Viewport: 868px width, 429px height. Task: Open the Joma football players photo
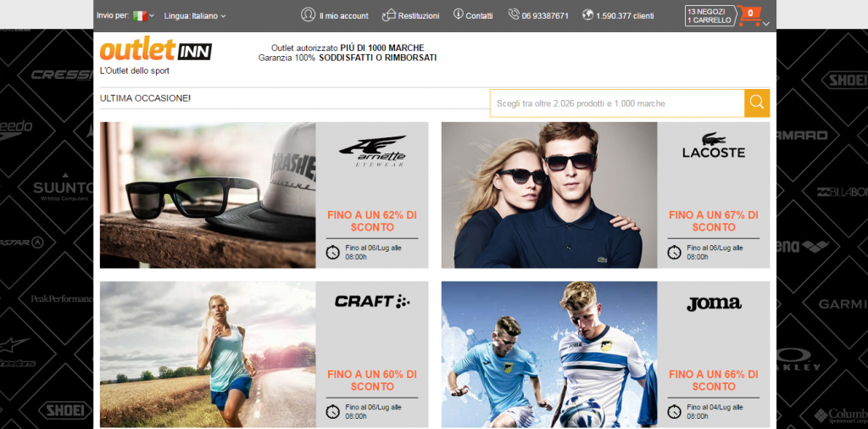click(x=549, y=354)
